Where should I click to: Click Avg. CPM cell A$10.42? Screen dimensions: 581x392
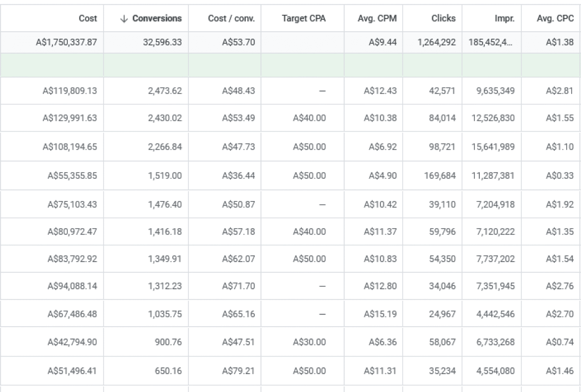[380, 205]
